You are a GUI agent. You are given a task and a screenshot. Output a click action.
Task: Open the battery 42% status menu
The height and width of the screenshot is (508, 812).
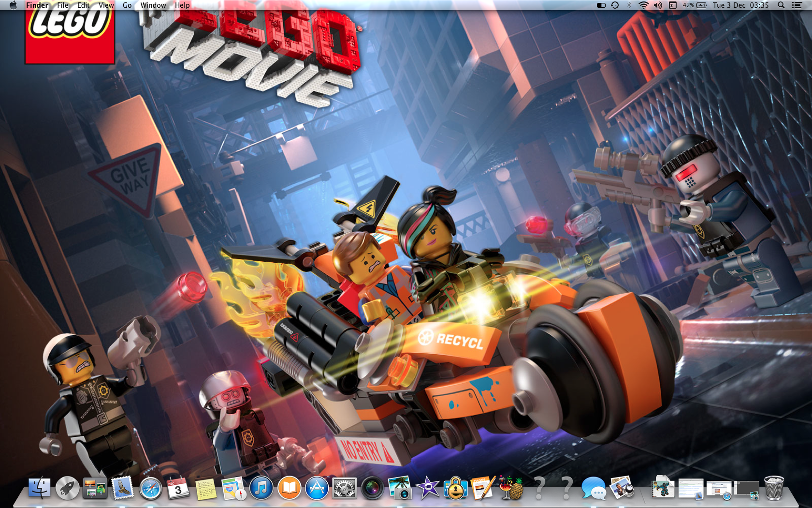695,5
